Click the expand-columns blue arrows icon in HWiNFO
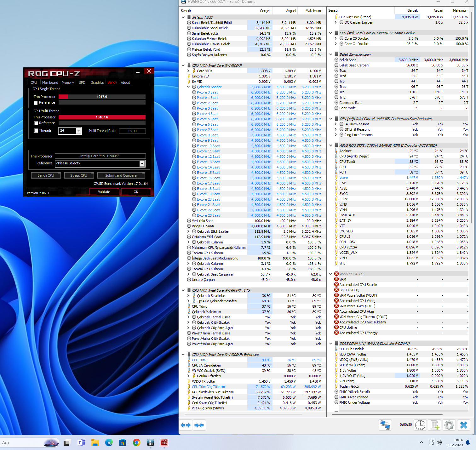Screen dimensions: 476x450 tap(186, 425)
